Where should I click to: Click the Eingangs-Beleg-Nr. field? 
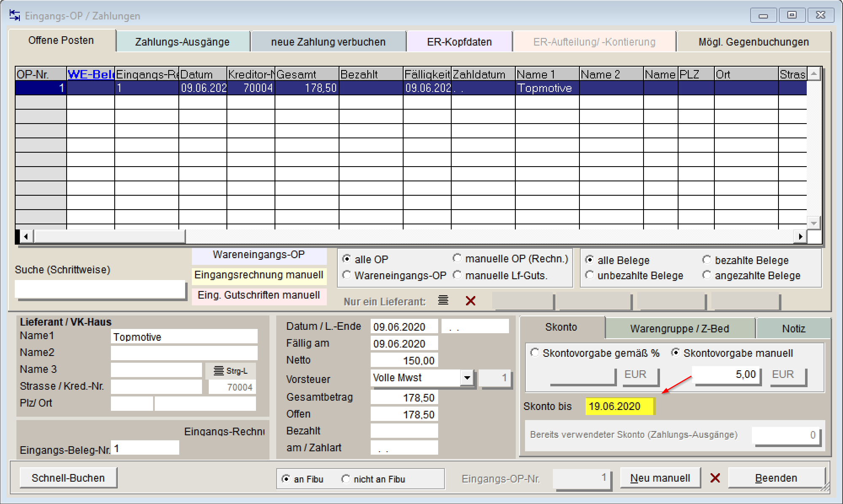point(145,448)
